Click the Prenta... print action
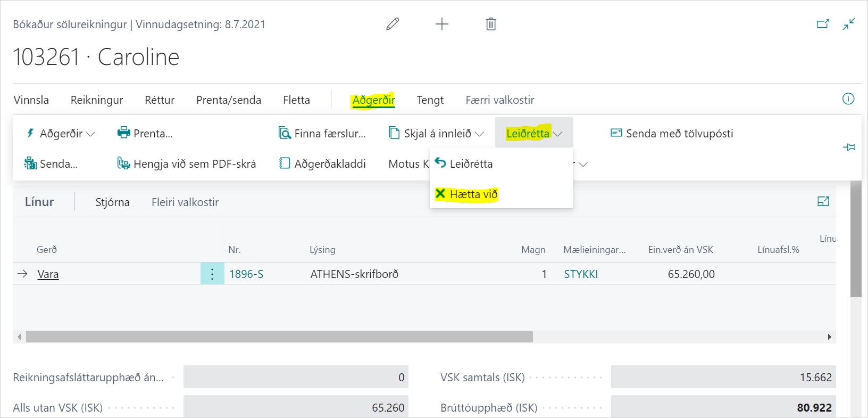The image size is (868, 418). [x=145, y=133]
